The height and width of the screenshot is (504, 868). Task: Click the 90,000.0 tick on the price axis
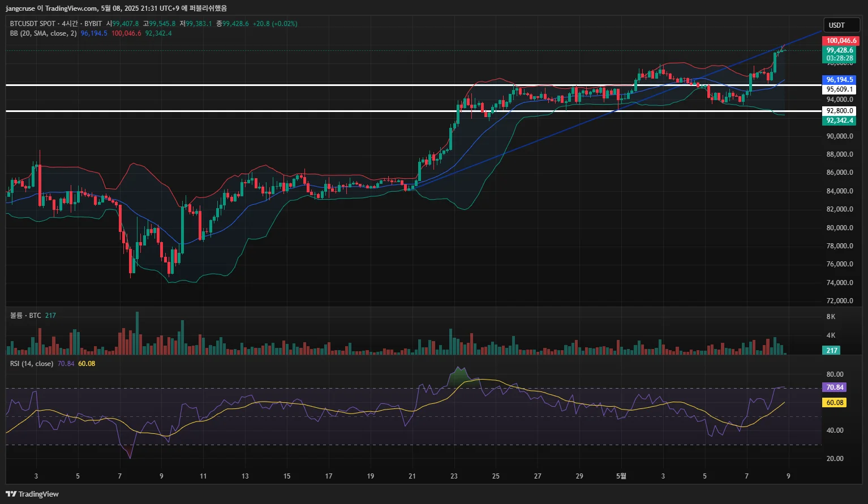coord(840,136)
